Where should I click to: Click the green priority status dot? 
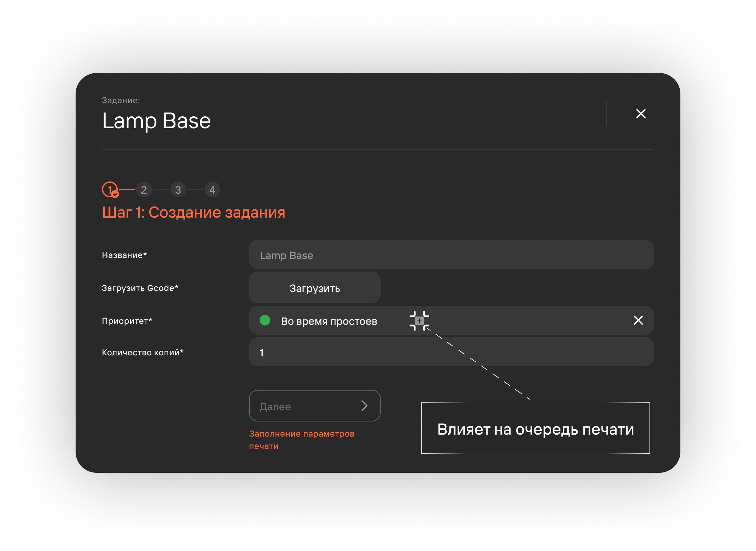[x=265, y=320]
